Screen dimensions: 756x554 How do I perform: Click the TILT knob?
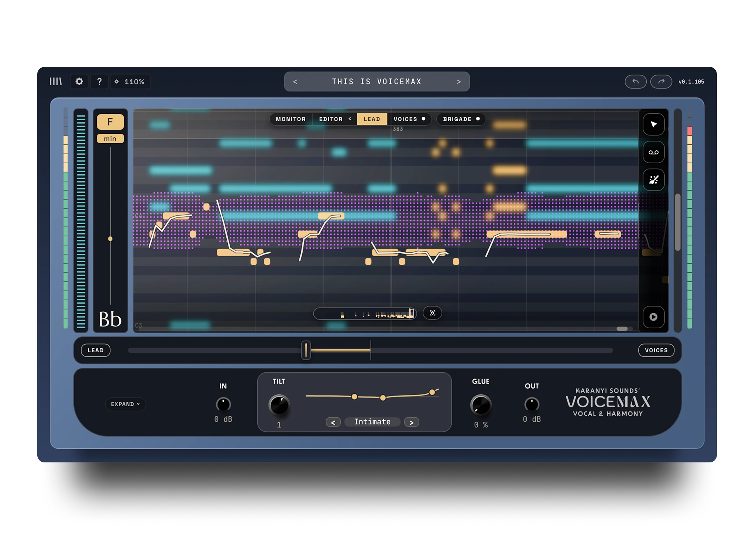[279, 405]
